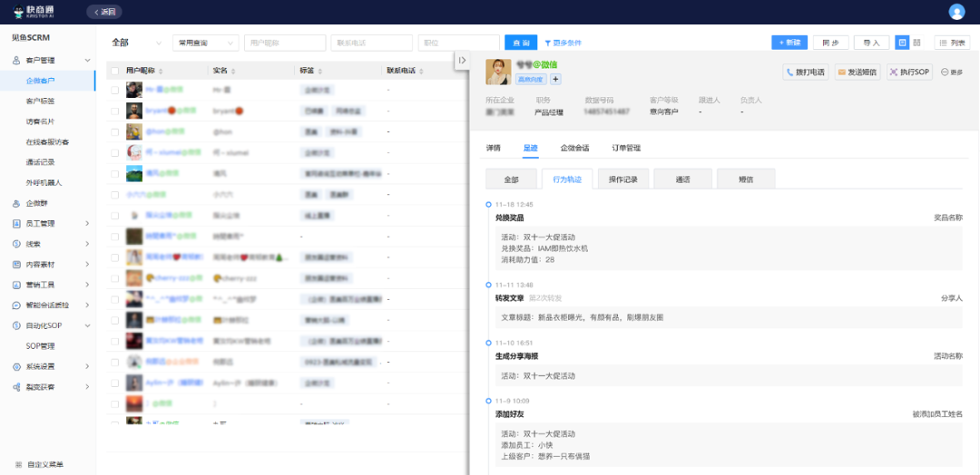Check the first customer row checkbox

click(x=114, y=90)
